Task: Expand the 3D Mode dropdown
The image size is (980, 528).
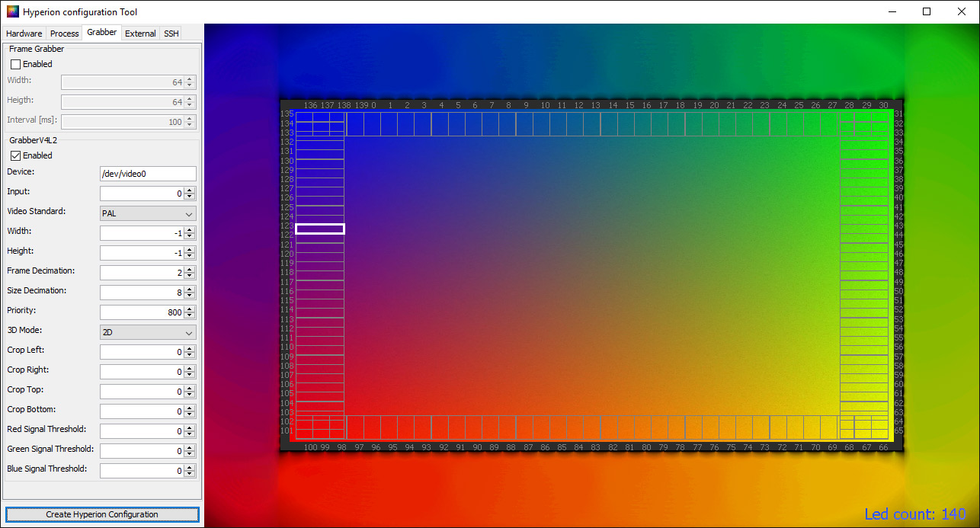Action: click(148, 333)
